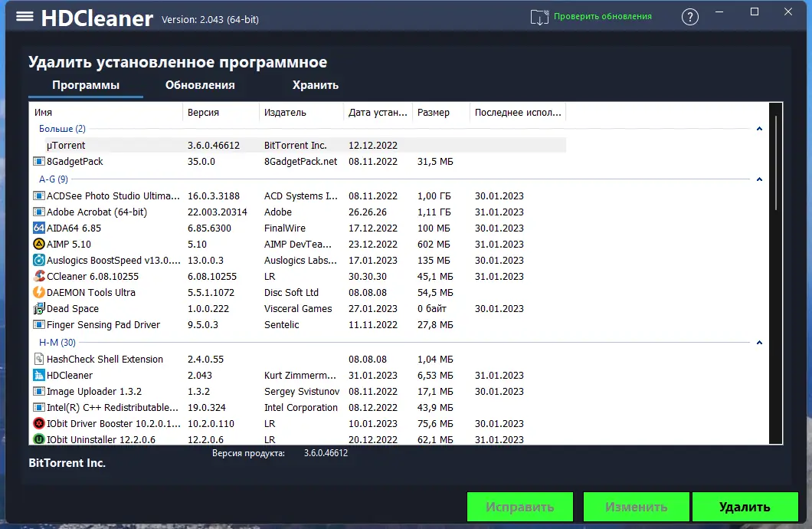Click the Kurt Zimmerm... publisher cell

pyautogui.click(x=300, y=375)
